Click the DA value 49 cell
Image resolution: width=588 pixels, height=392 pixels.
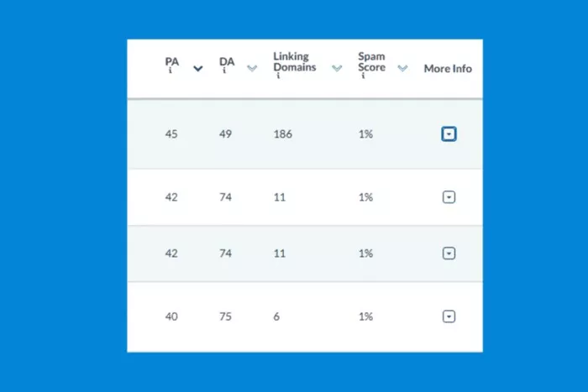tap(225, 134)
